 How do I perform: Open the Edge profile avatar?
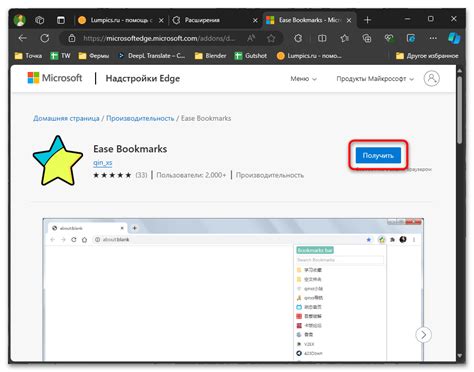(20, 20)
